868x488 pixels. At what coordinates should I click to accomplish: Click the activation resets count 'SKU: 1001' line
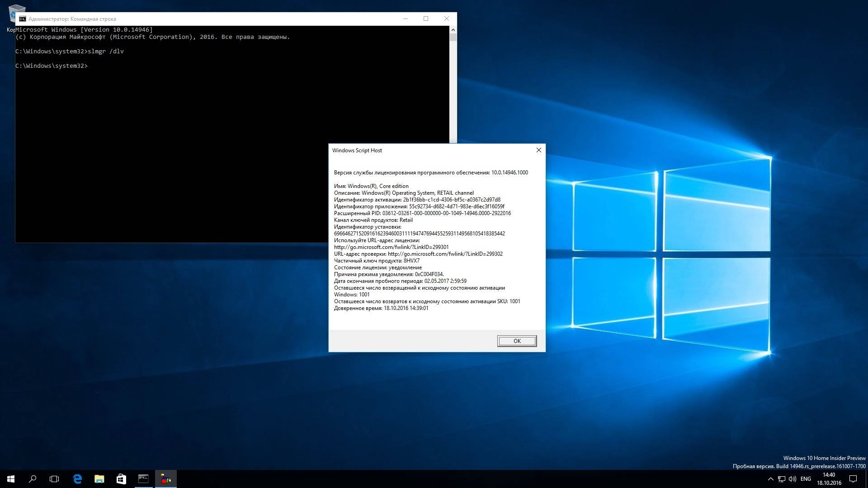[427, 301]
